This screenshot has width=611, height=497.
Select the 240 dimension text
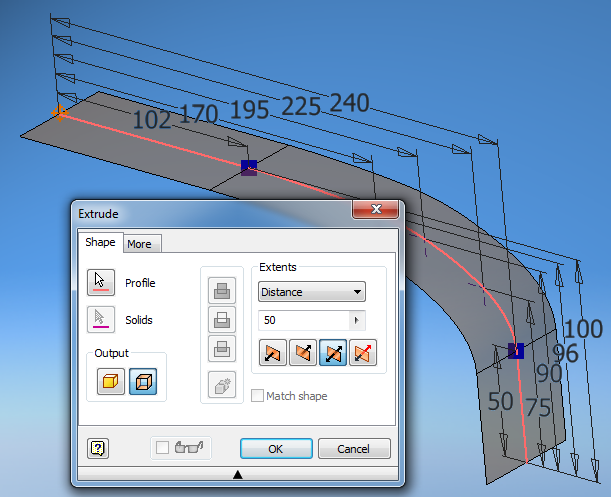pyautogui.click(x=350, y=103)
